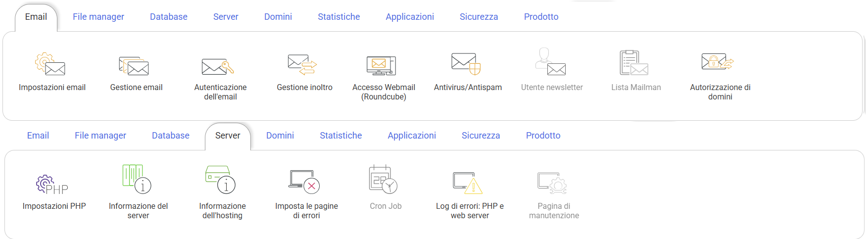Click the Cron Job calendar icon

click(384, 179)
